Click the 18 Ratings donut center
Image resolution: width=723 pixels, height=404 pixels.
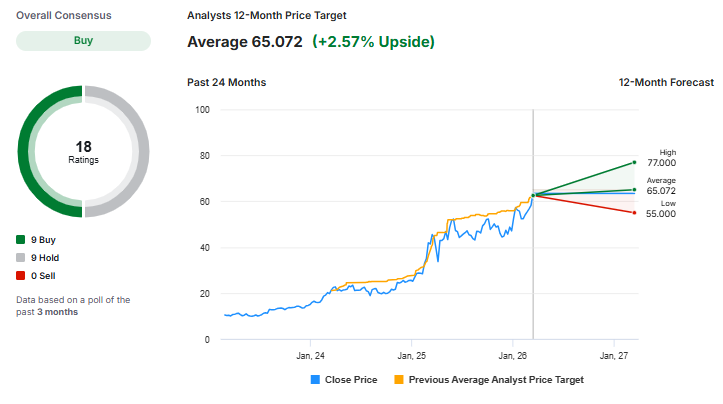pos(84,152)
